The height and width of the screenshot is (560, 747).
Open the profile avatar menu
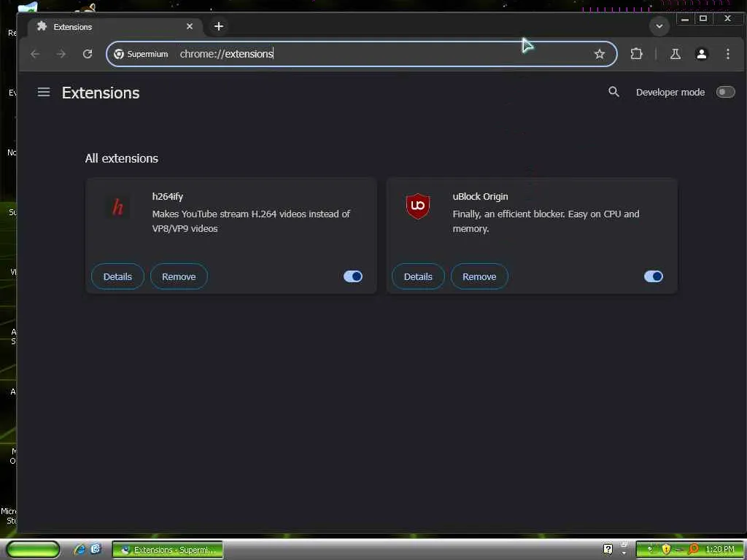click(x=701, y=54)
